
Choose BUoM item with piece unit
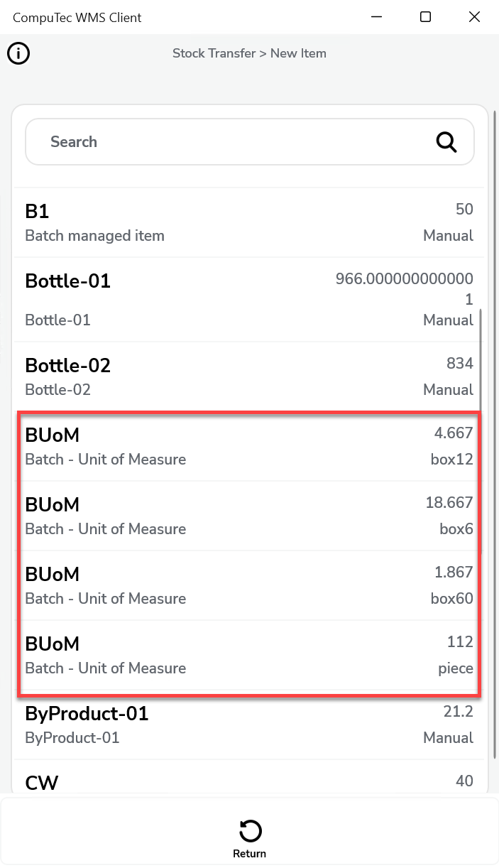[x=249, y=655]
